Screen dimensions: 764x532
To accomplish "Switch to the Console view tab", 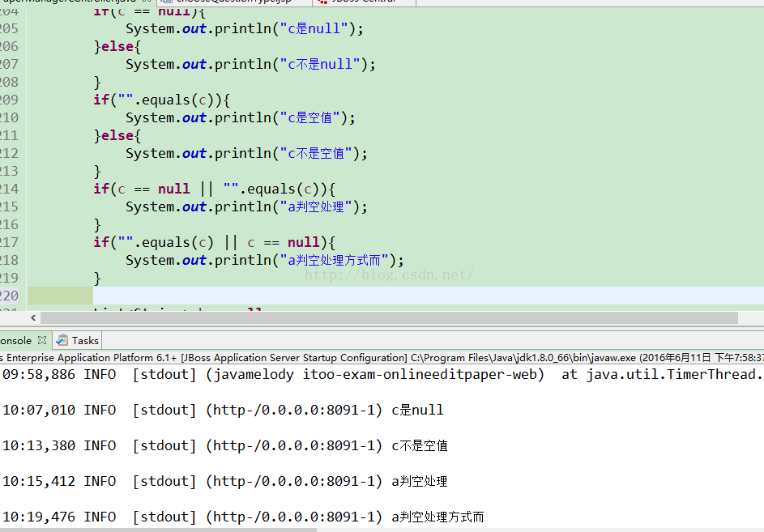I will pos(15,341).
